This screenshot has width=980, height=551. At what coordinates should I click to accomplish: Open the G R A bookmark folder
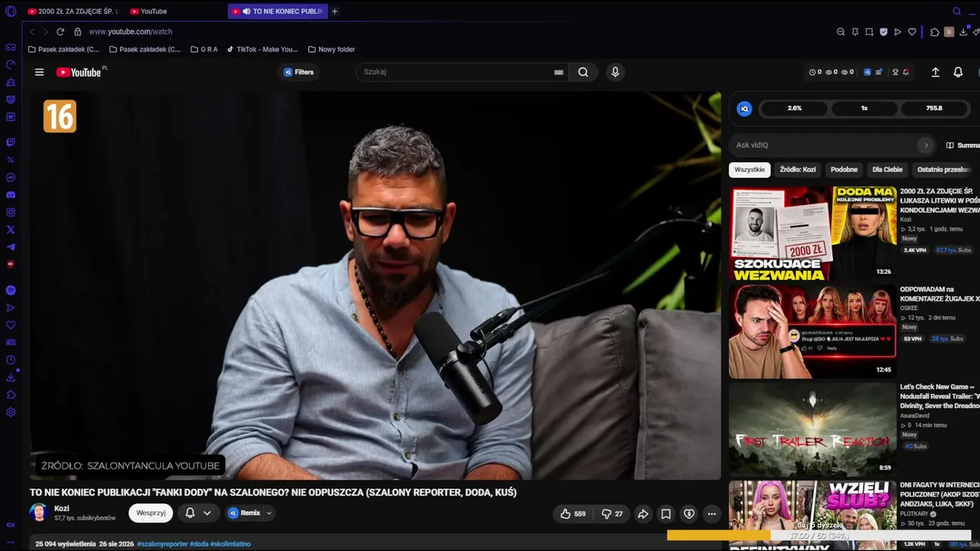204,50
